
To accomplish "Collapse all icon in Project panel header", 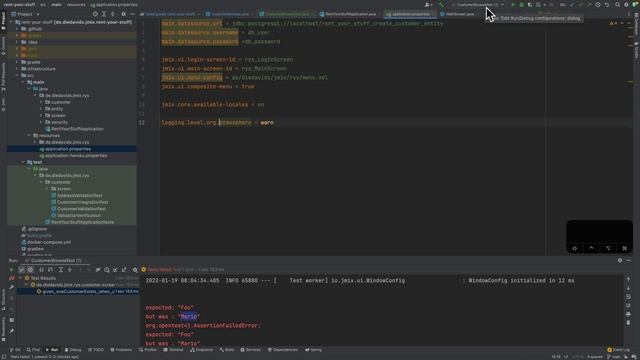I will click(113, 14).
